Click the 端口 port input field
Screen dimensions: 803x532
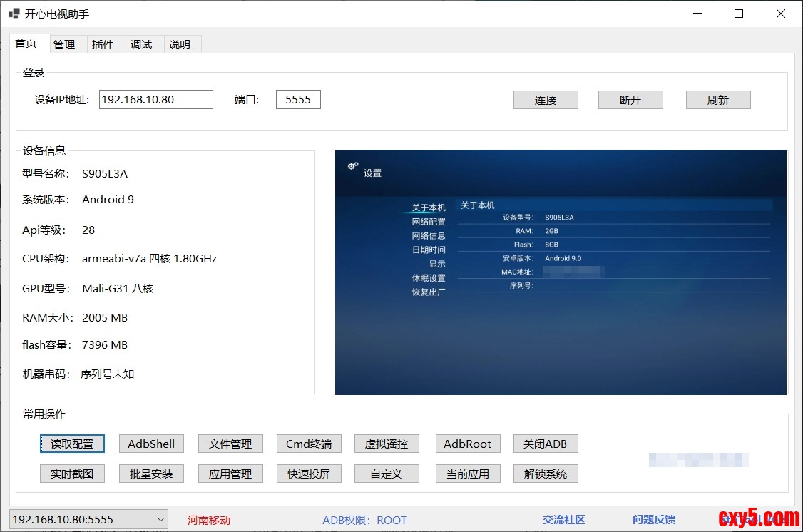[298, 100]
